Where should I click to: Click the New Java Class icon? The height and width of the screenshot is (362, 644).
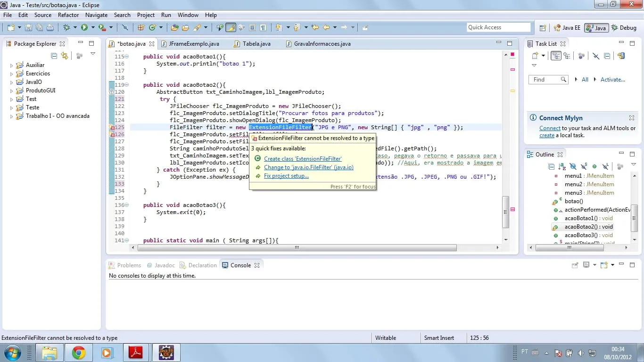[x=152, y=28]
